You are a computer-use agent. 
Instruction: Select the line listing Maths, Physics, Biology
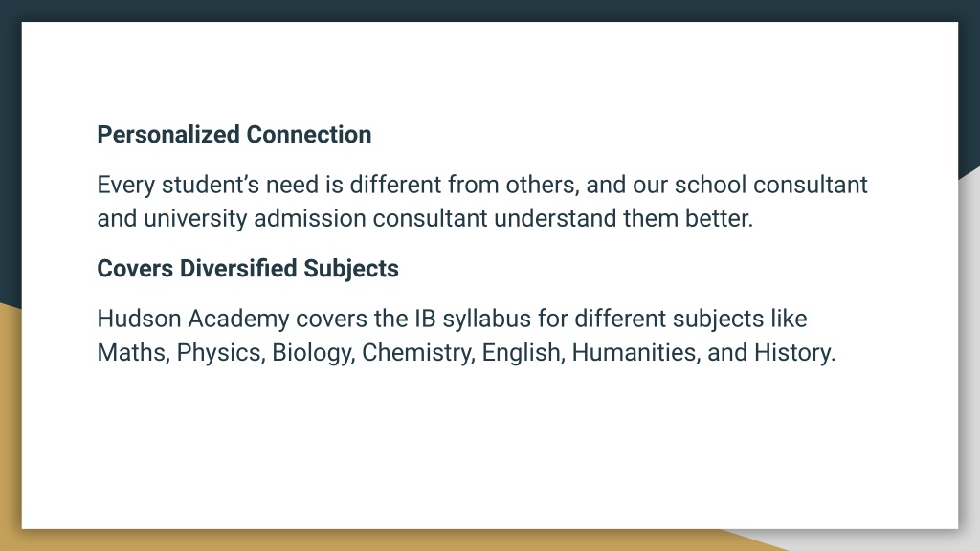(466, 352)
